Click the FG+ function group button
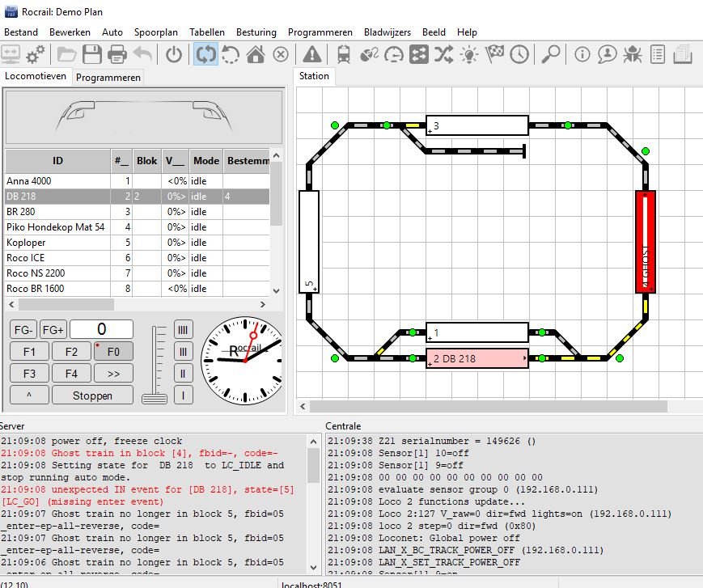The height and width of the screenshot is (588, 703). click(53, 330)
